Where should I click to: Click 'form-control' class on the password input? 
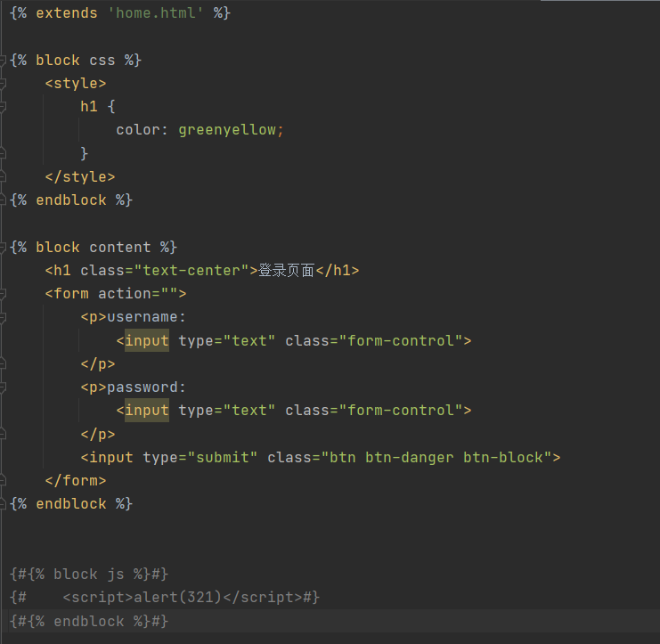[x=401, y=411]
